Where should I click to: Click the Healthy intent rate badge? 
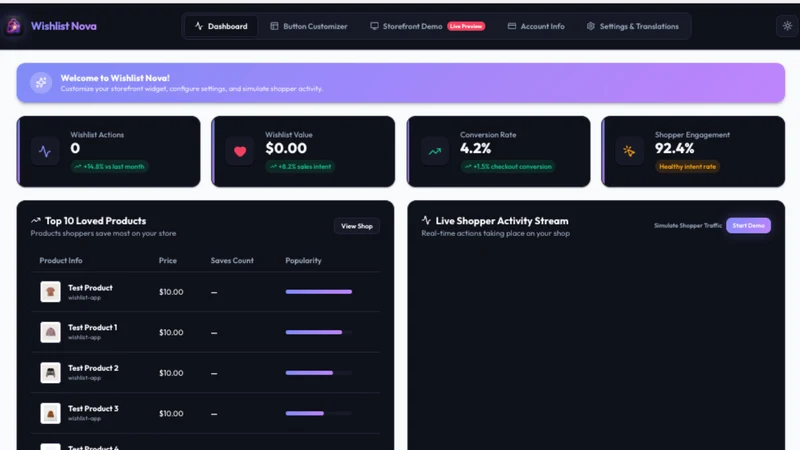687,166
